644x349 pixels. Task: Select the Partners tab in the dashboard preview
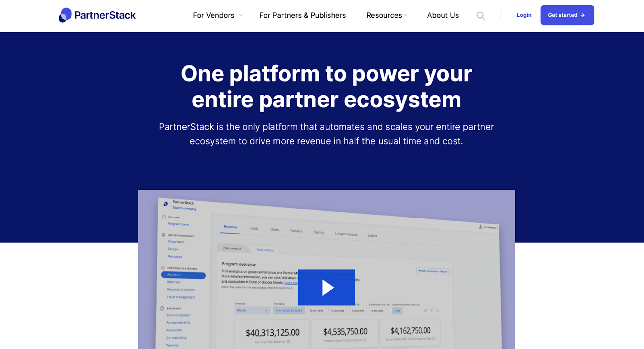(296, 231)
